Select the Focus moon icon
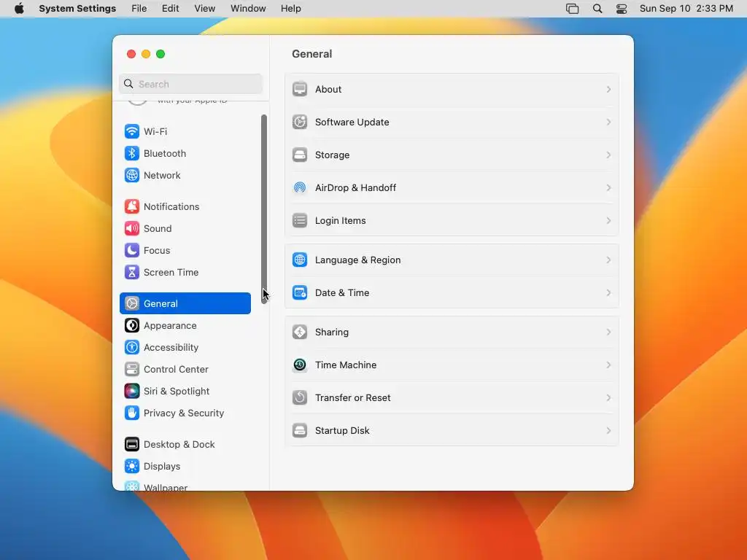 [x=132, y=250]
